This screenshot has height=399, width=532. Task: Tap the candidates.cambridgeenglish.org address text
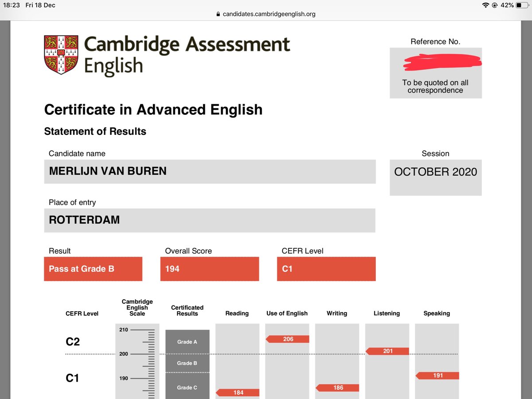click(269, 14)
